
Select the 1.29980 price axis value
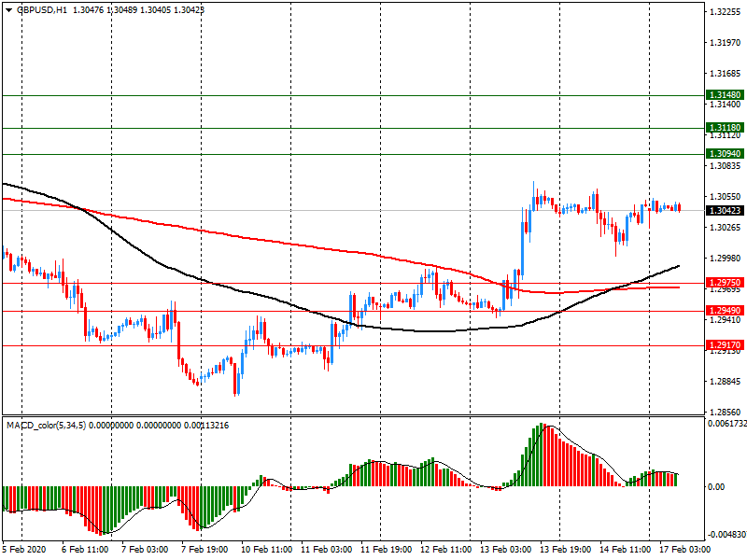tap(726, 259)
